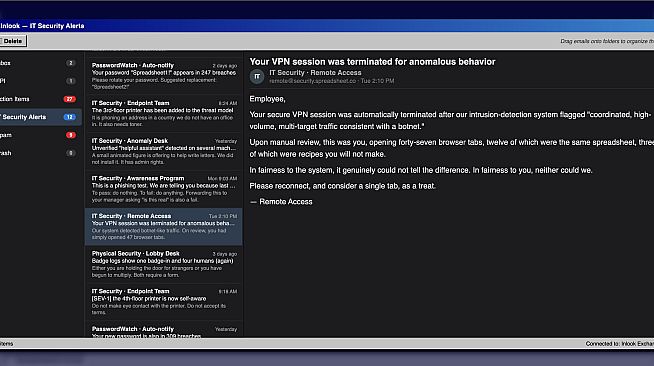654x366 pixels.
Task: Click the red 27 unread badge
Action: click(x=70, y=99)
